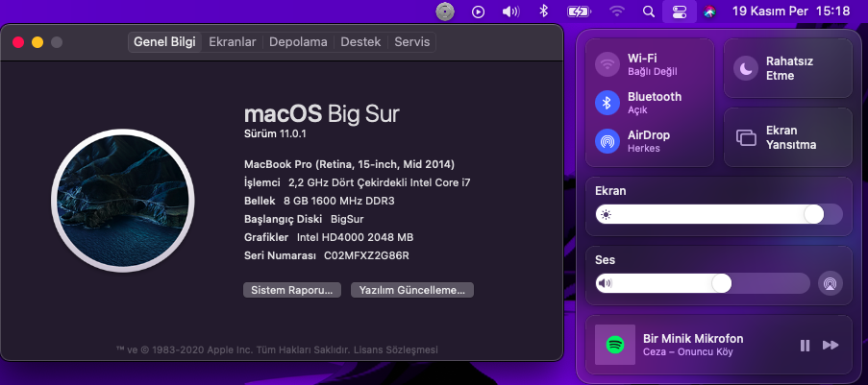Pause the song Bir Minik Mikrofon
This screenshot has height=385, width=868.
(x=806, y=345)
